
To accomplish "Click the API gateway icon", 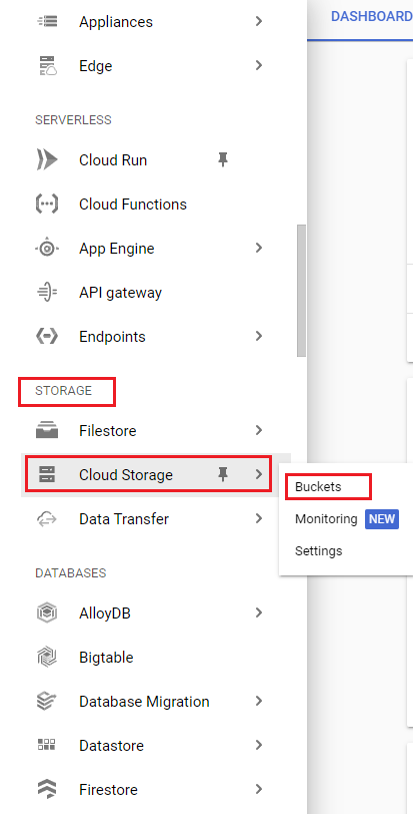I will (x=47, y=293).
